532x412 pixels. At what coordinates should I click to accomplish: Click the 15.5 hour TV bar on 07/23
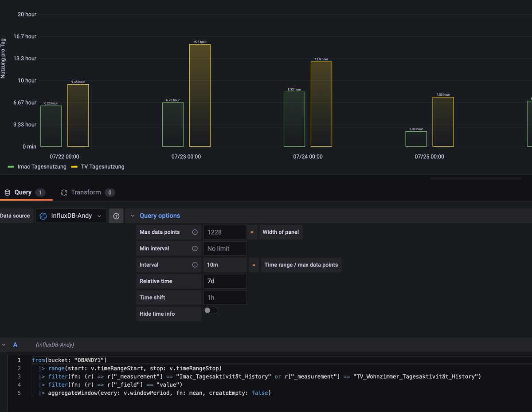pyautogui.click(x=199, y=95)
